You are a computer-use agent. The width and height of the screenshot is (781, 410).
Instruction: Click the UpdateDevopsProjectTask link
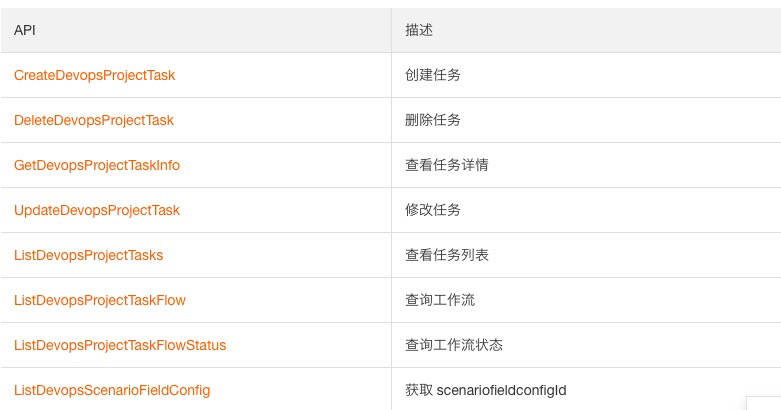97,210
